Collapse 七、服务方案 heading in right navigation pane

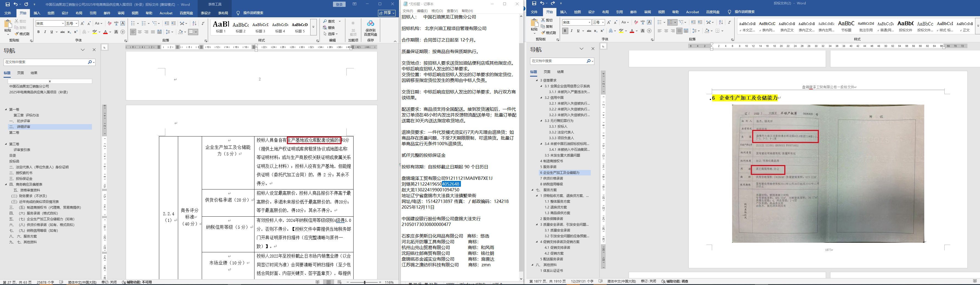533,190
